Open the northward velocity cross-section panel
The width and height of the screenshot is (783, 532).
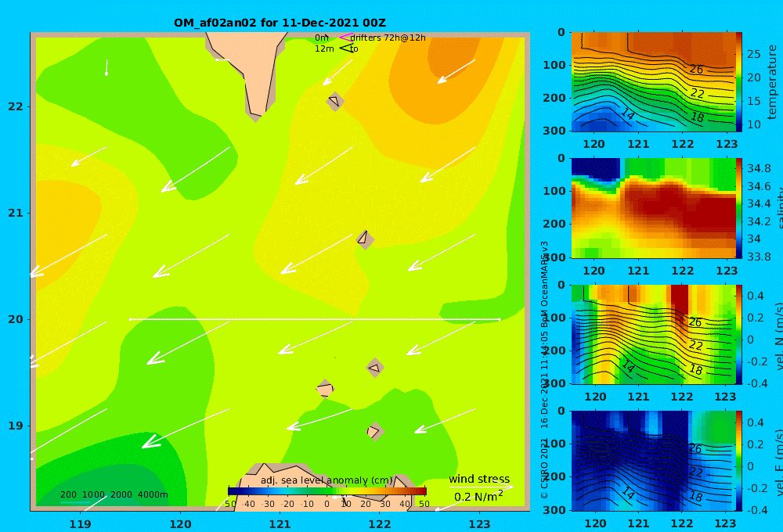coord(654,334)
